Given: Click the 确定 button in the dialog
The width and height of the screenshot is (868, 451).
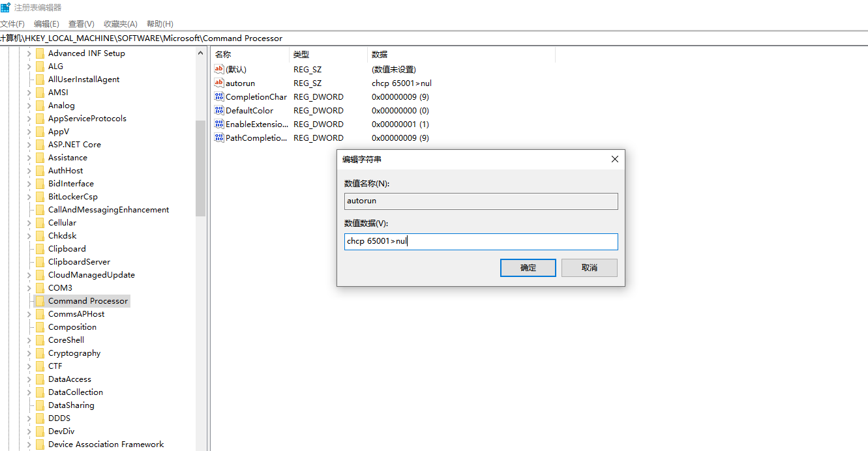Looking at the screenshot, I should [x=528, y=267].
